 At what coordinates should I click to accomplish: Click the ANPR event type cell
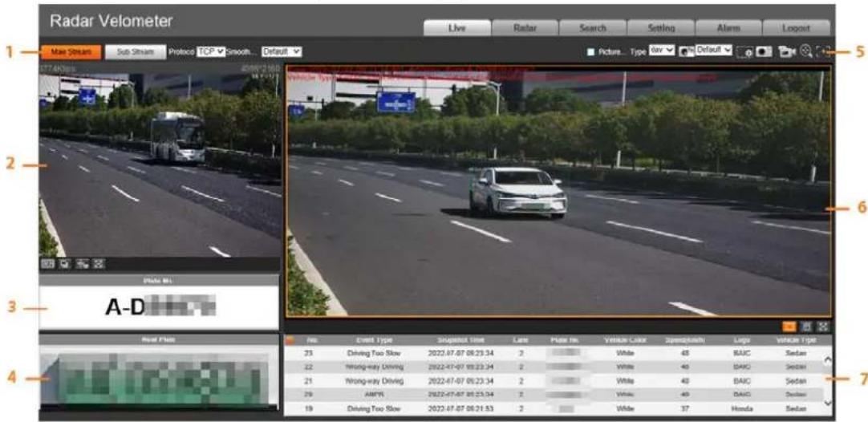click(375, 394)
